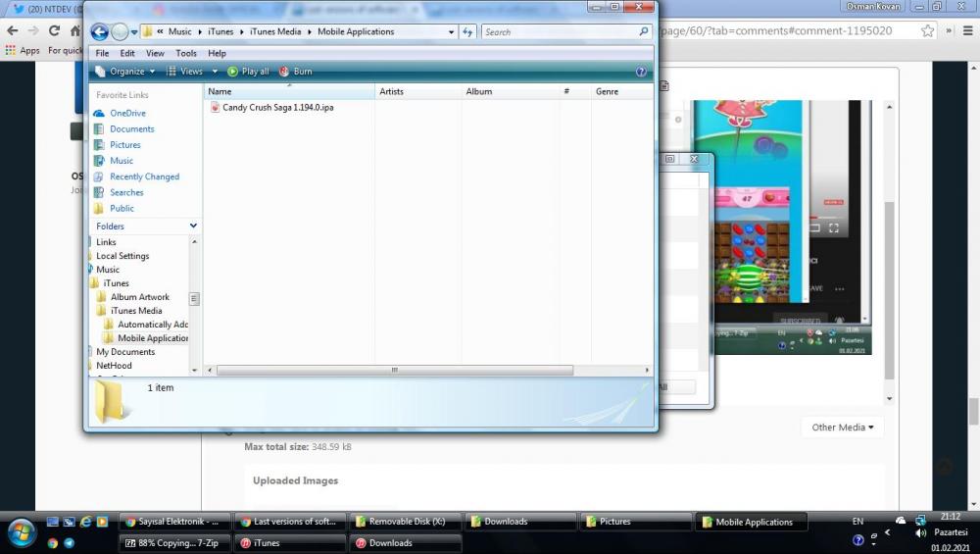Click Burn in the toolbar
The width and height of the screenshot is (980, 554).
point(296,72)
